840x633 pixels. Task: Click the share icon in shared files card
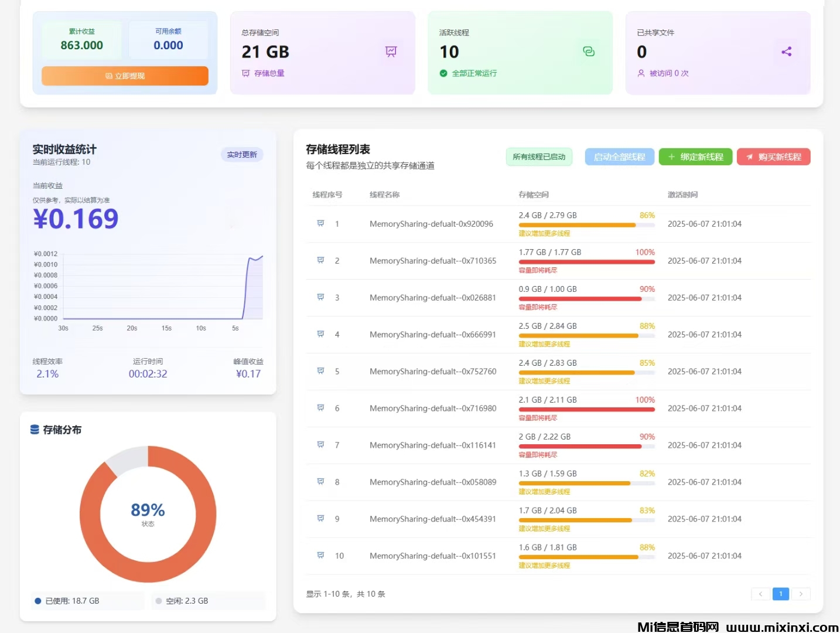(x=786, y=52)
